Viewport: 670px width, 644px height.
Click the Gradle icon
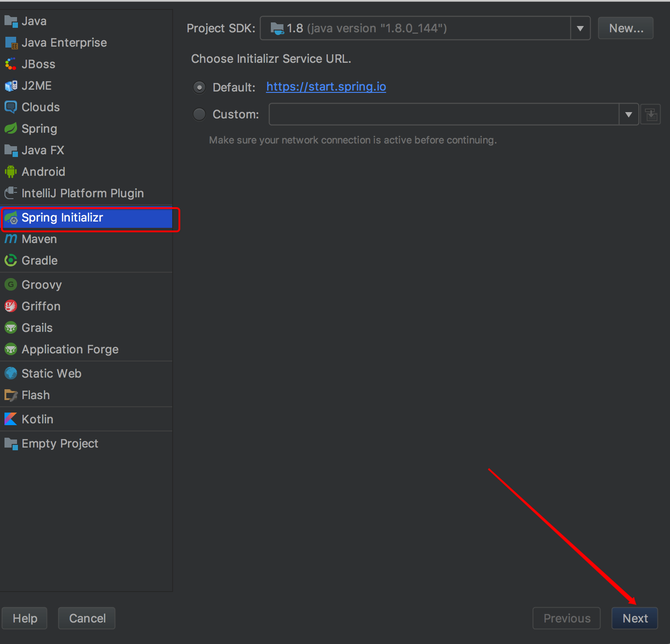[11, 261]
